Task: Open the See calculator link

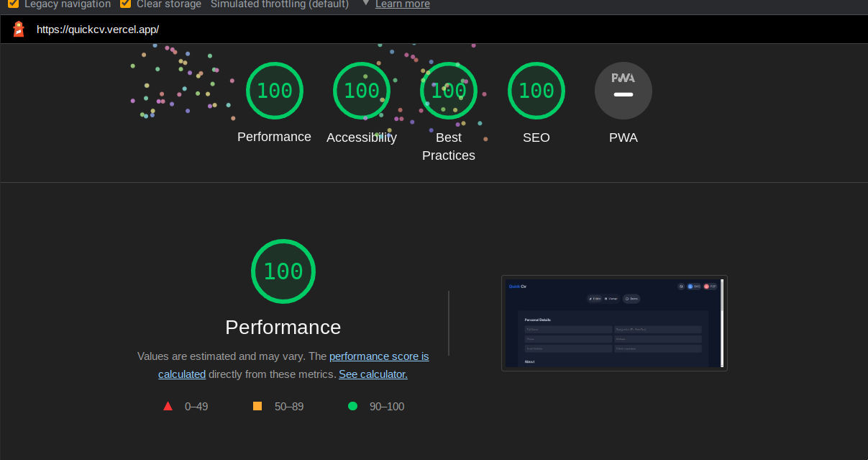Action: [373, 374]
